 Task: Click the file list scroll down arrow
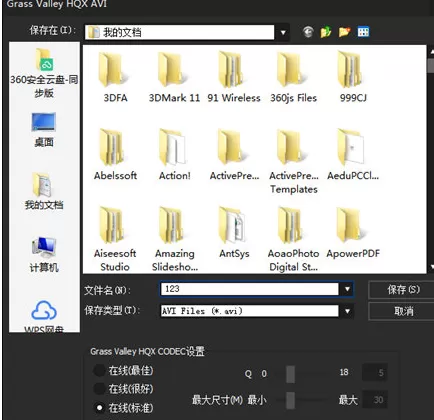pos(431,267)
